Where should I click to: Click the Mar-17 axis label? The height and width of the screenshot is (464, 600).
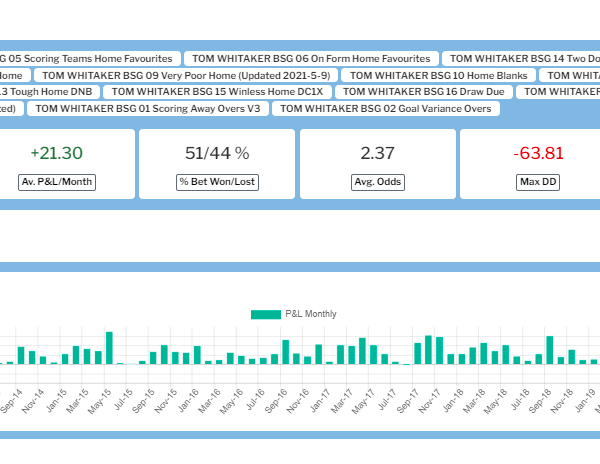[342, 401]
